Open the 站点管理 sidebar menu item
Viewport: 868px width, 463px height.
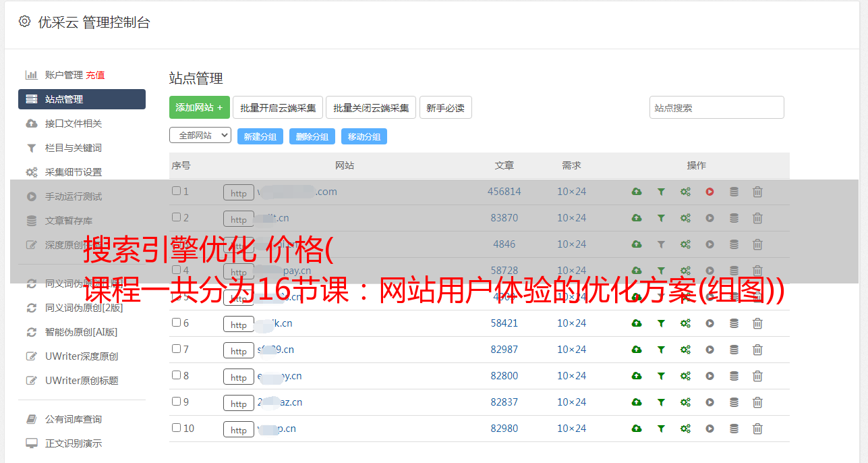(82, 99)
